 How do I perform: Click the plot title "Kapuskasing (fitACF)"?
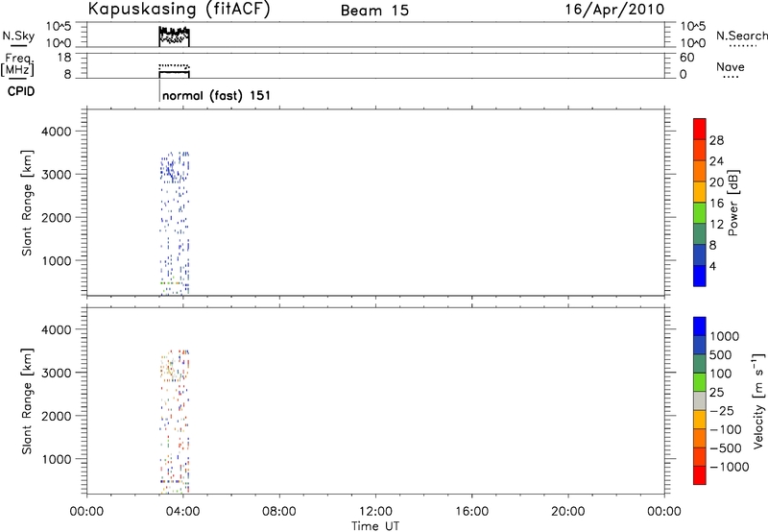point(179,10)
